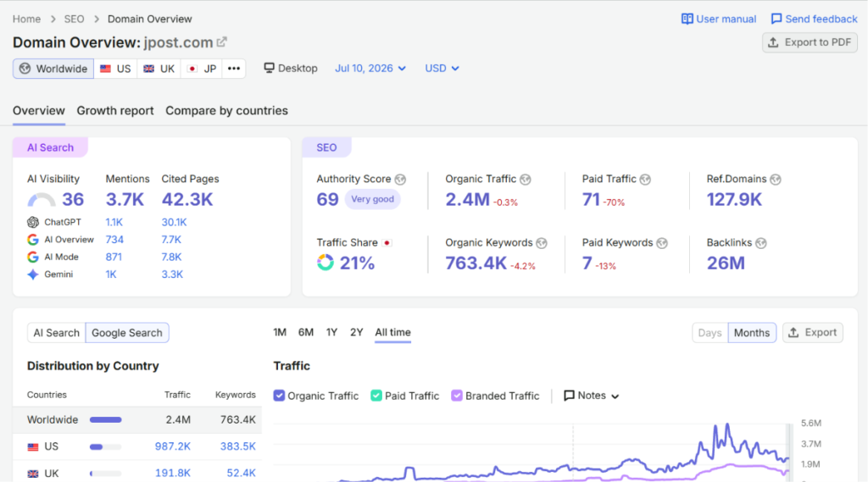The width and height of the screenshot is (868, 482).
Task: Expand the Notes dropdown
Action: (x=591, y=396)
